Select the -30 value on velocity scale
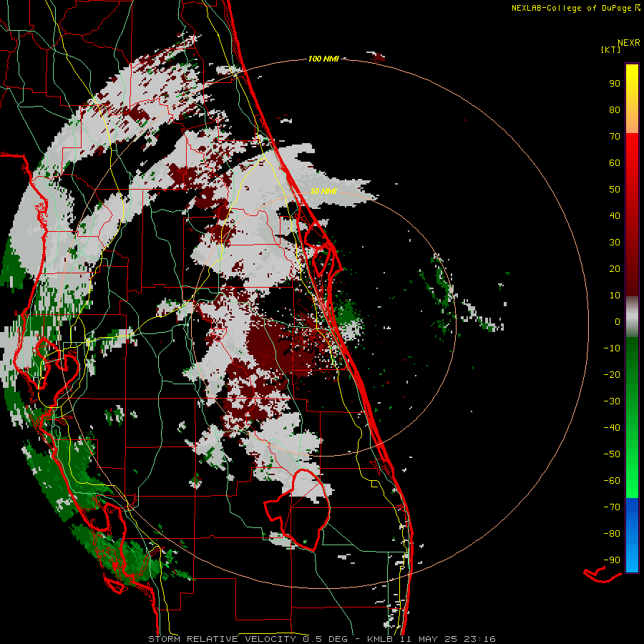This screenshot has height=644, width=644. 612,401
